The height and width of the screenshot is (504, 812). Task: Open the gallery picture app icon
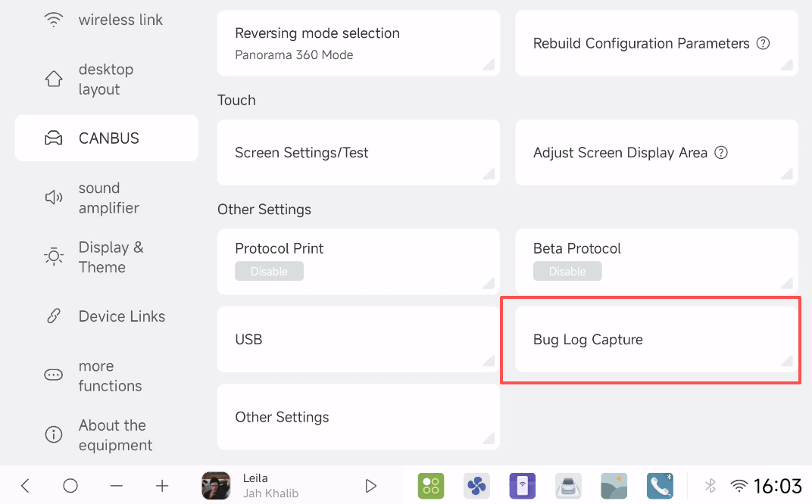(614, 486)
